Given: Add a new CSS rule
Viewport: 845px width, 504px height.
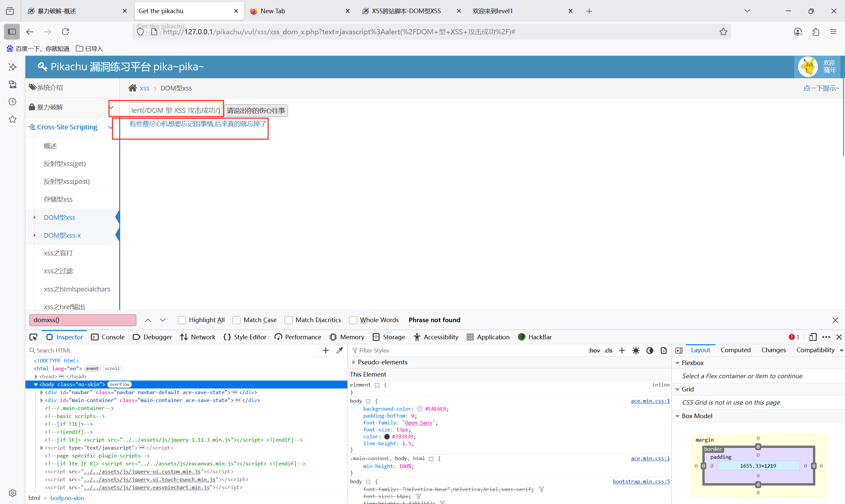Looking at the screenshot, I should 621,350.
